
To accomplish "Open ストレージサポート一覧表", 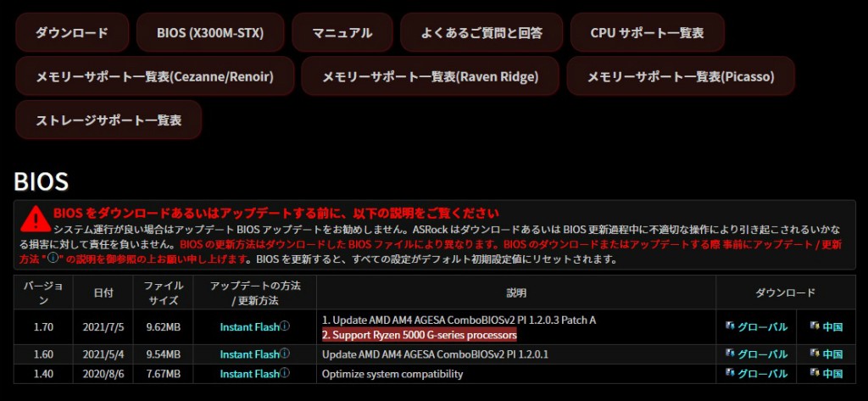I will point(108,120).
